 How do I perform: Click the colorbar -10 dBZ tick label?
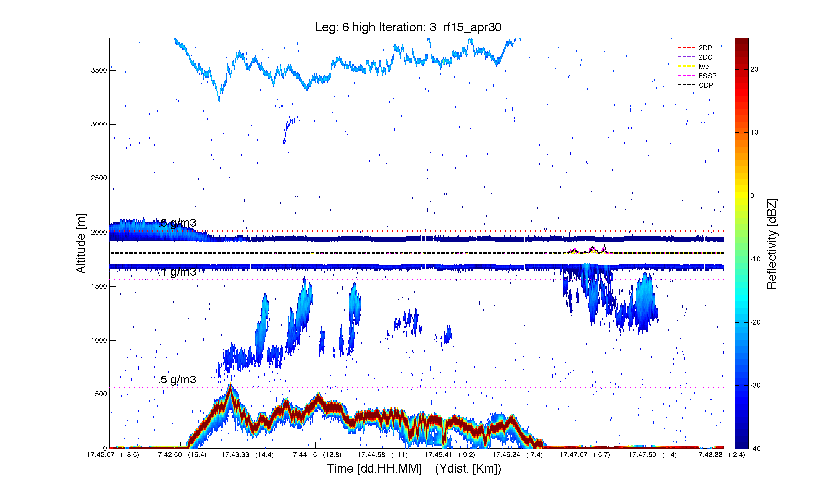pyautogui.click(x=755, y=259)
